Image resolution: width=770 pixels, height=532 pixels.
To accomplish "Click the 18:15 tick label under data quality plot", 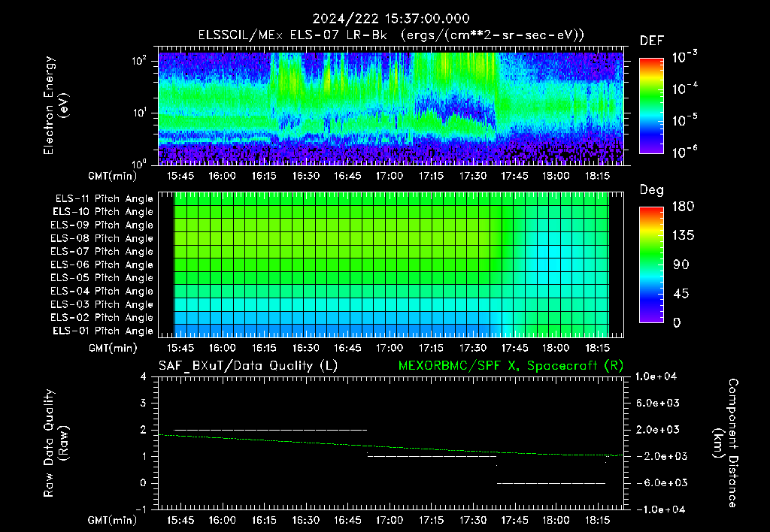I will (597, 520).
